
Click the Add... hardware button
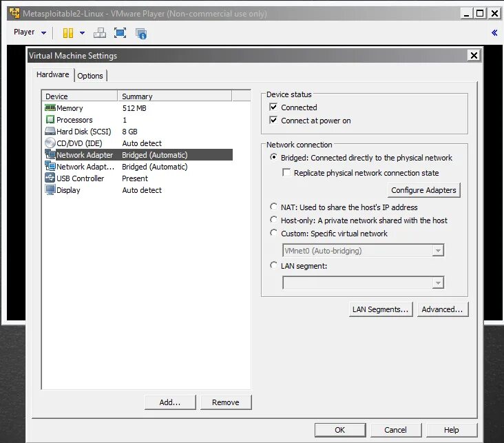(x=170, y=402)
